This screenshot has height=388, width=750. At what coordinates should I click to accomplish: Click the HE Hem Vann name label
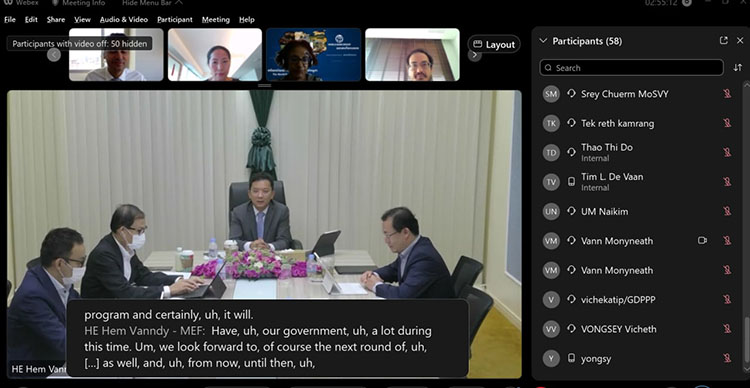pos(38,369)
